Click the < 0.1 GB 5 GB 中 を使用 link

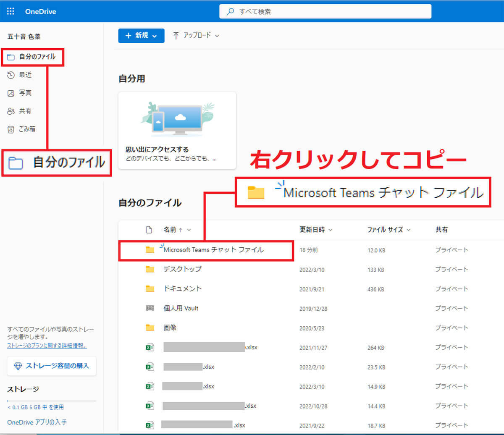coord(35,407)
